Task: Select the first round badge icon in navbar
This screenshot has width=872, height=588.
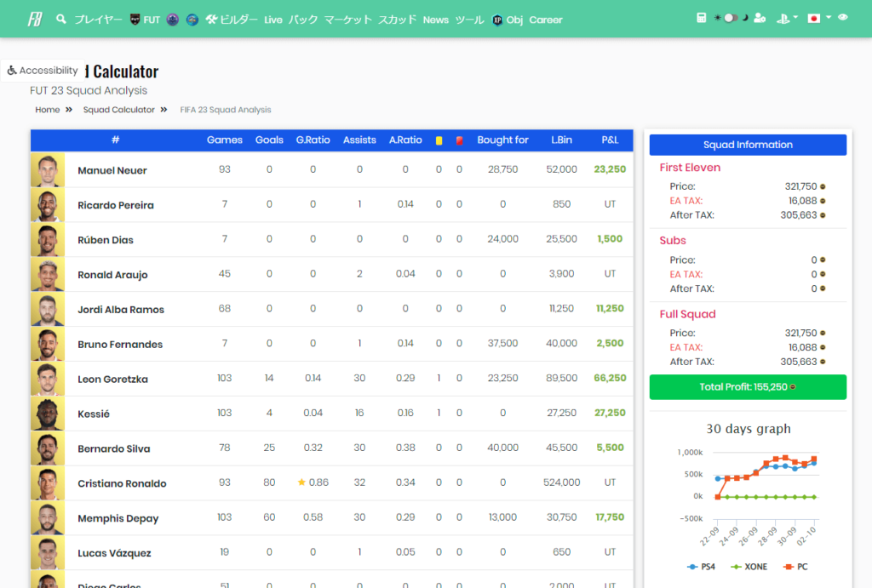Action: click(x=173, y=20)
